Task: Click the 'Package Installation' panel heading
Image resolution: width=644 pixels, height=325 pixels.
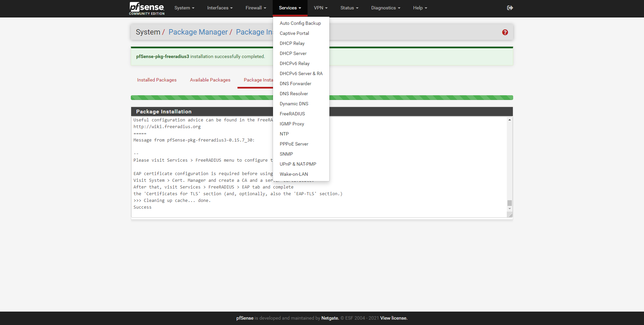Action: coord(164,112)
